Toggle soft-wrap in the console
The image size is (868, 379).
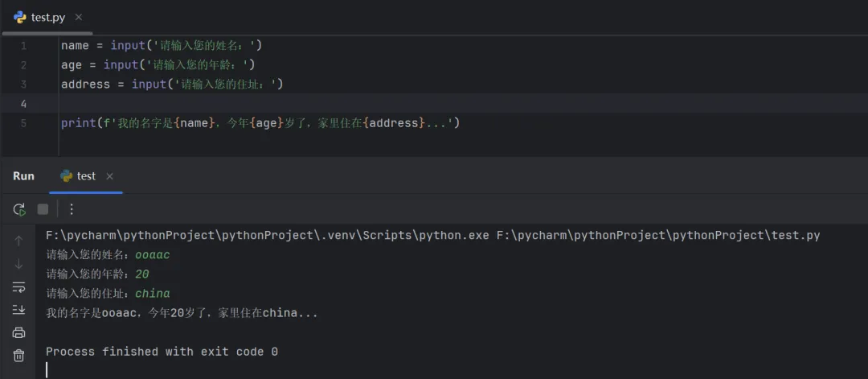point(18,287)
